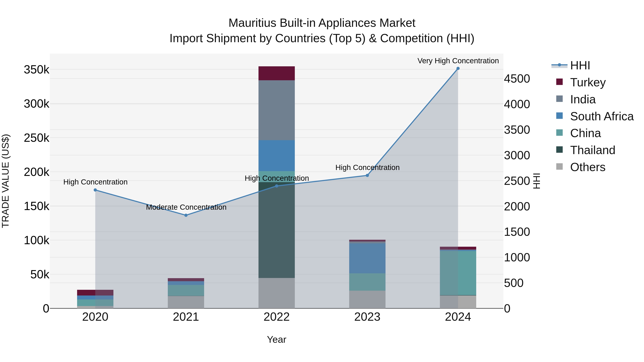
Task: Click the rotated 'HHI' right-axis title
Action: [x=537, y=181]
